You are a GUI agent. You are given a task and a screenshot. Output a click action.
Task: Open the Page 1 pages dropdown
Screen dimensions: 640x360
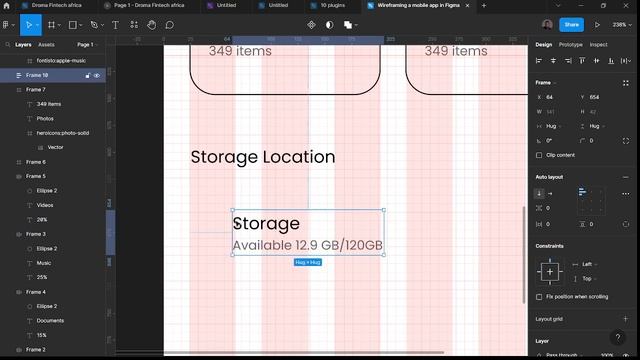tap(87, 44)
